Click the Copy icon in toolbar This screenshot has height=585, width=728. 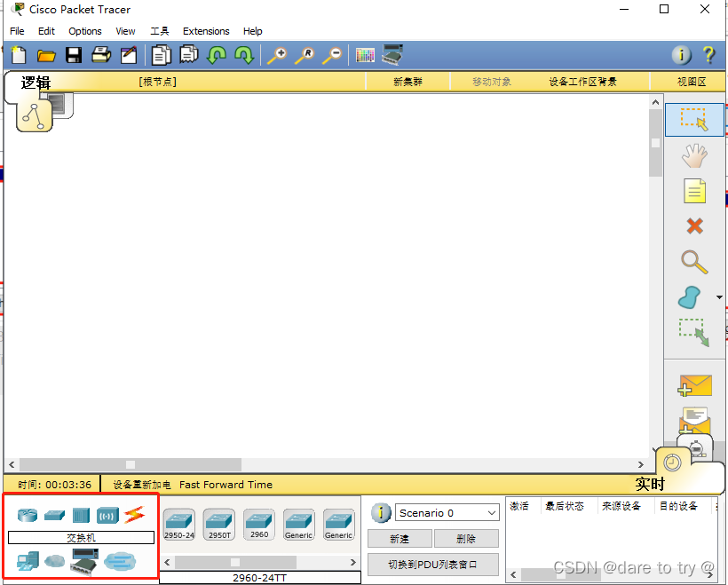click(161, 55)
